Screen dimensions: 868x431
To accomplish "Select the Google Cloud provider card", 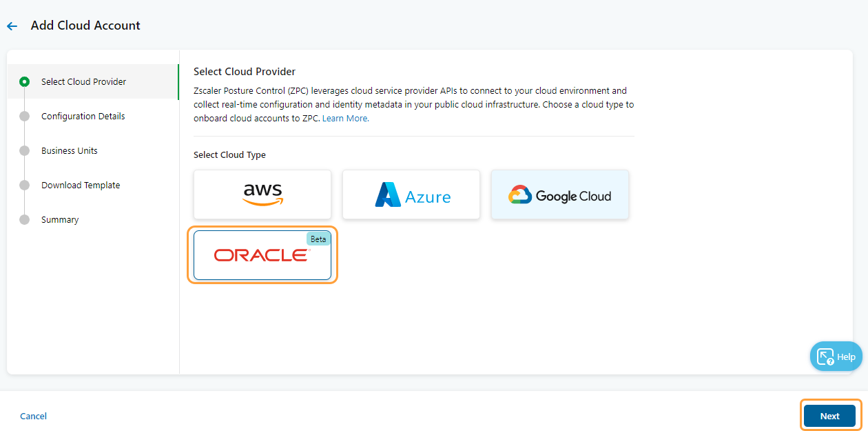I will coord(559,194).
